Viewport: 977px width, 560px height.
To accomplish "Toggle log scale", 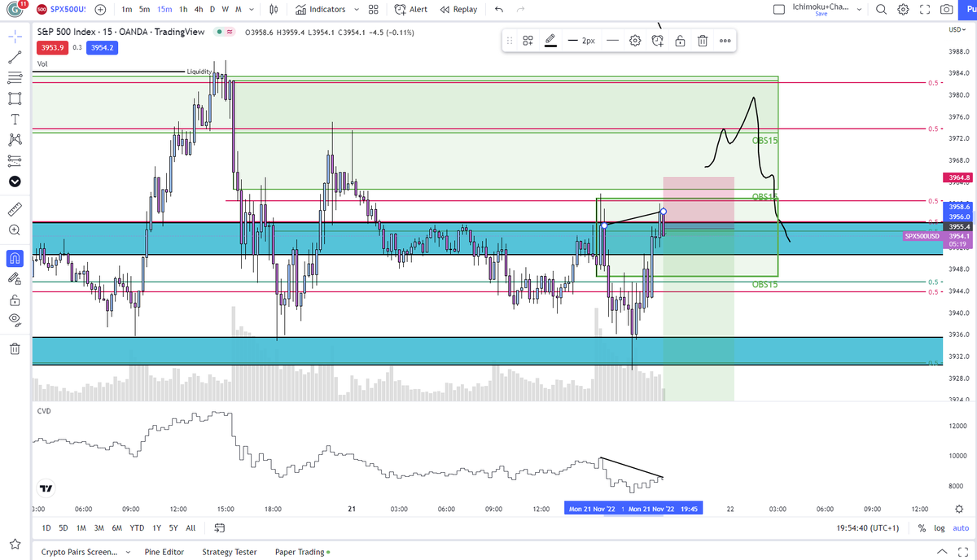I will (939, 528).
